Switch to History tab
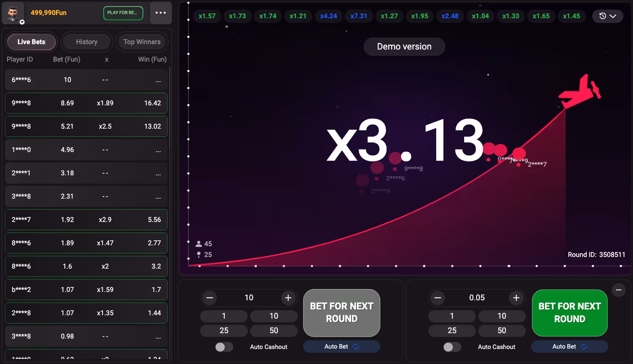This screenshot has width=633, height=364. pyautogui.click(x=87, y=42)
